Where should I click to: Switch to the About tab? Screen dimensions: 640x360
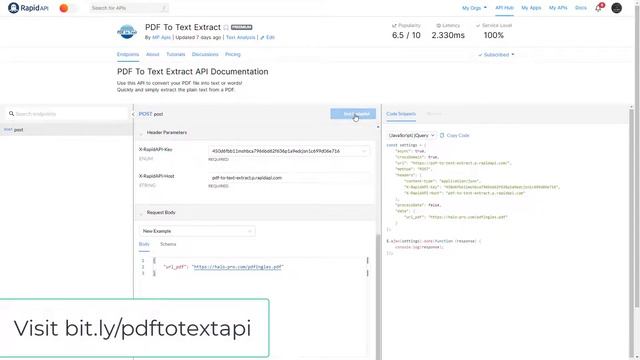tap(152, 54)
